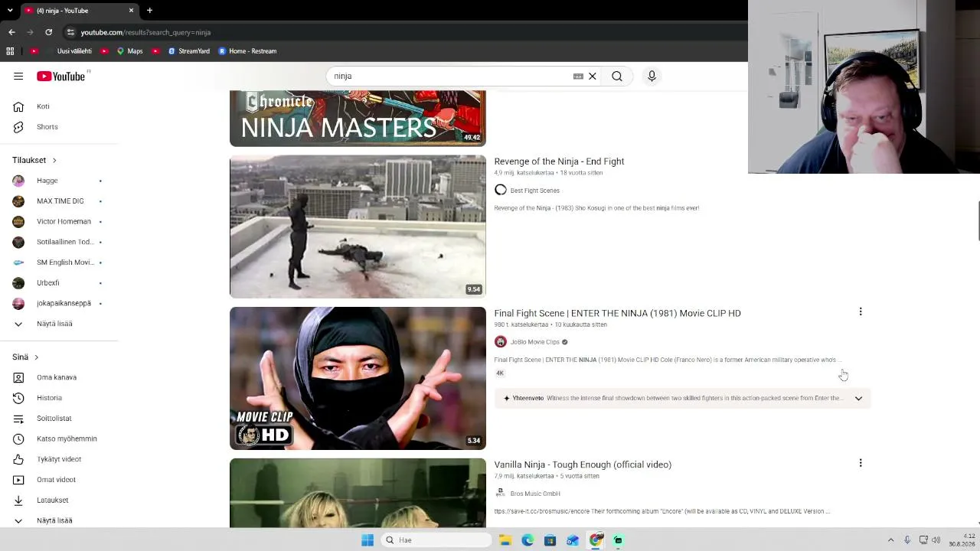Open a new browser tab
The image size is (980, 551).
coord(149,11)
